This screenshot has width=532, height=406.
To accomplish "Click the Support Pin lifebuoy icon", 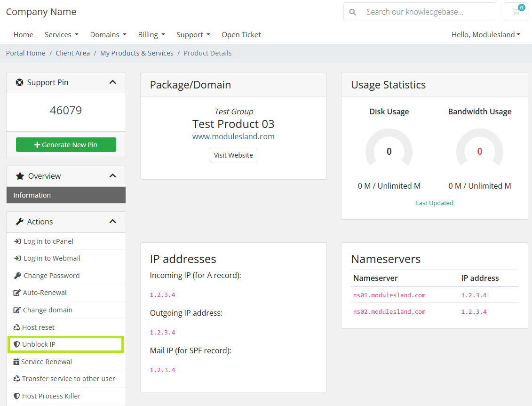I will (20, 82).
